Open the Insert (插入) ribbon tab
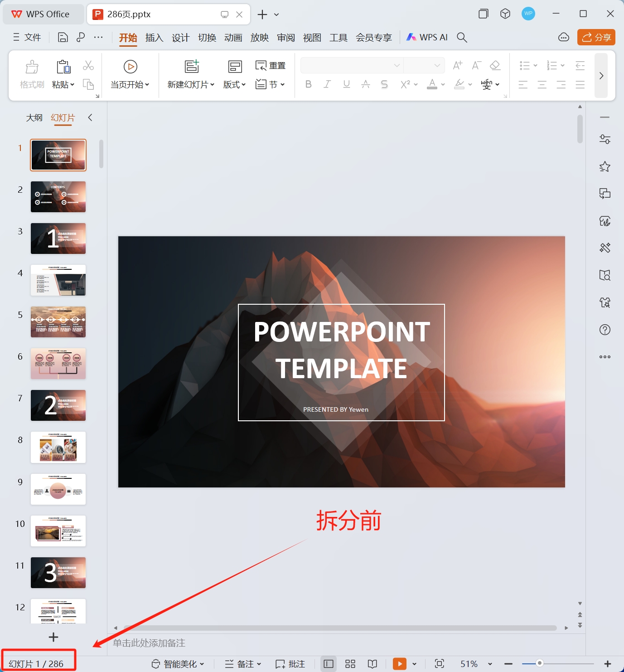 tap(154, 38)
